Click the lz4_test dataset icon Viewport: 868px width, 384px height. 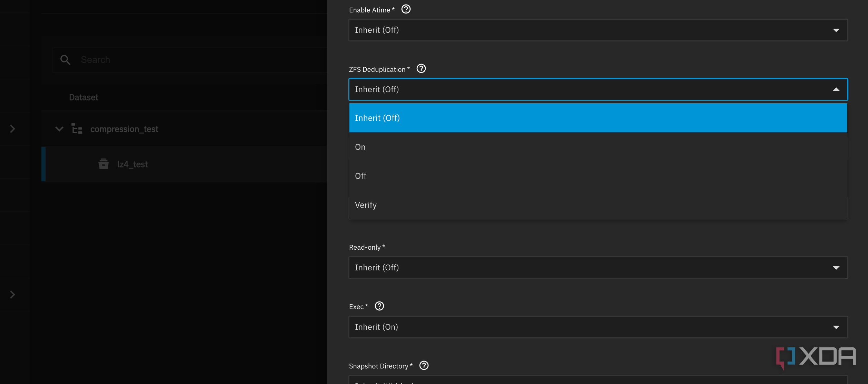tap(104, 164)
